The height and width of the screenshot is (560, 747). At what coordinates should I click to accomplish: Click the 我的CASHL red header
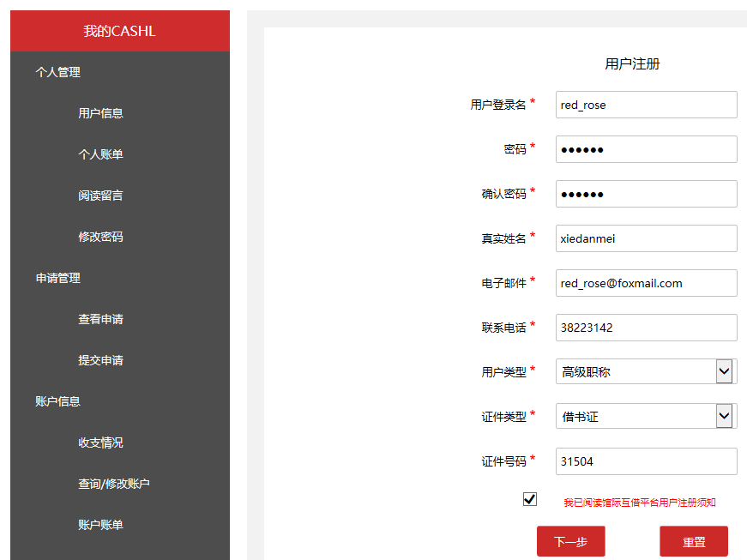(x=119, y=31)
